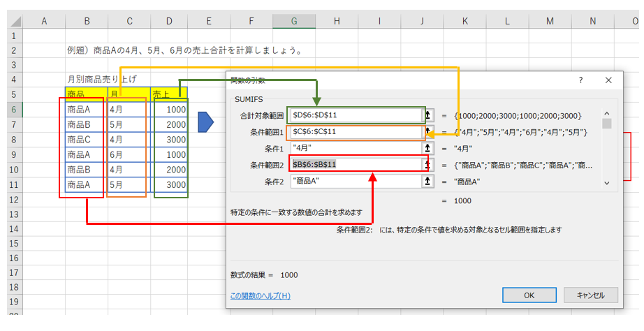
Task: Close the 関数の引数 dialog with X
Action: (x=608, y=80)
